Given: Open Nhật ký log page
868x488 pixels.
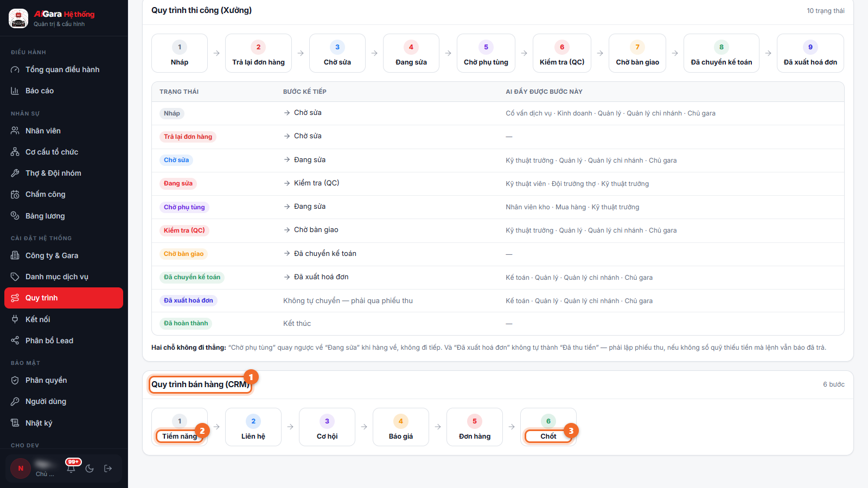Looking at the screenshot, I should click(64, 423).
